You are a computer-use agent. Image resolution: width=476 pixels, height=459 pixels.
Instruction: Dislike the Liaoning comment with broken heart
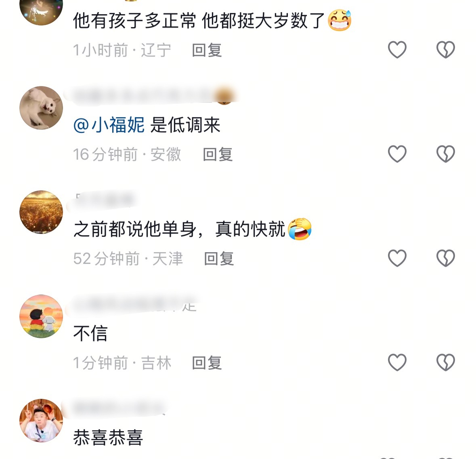(x=446, y=50)
